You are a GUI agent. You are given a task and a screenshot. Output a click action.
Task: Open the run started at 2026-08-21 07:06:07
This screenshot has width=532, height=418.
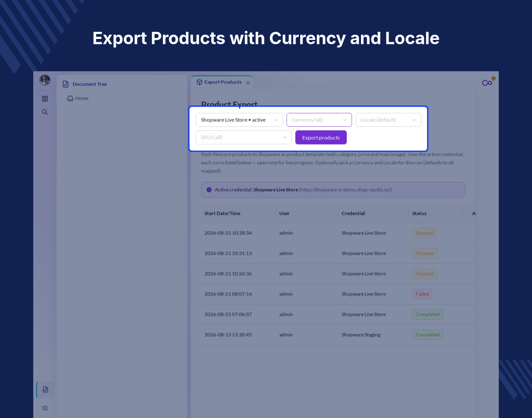coord(338,314)
